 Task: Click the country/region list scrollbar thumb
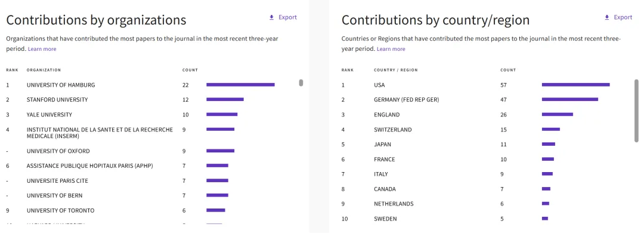[637, 111]
